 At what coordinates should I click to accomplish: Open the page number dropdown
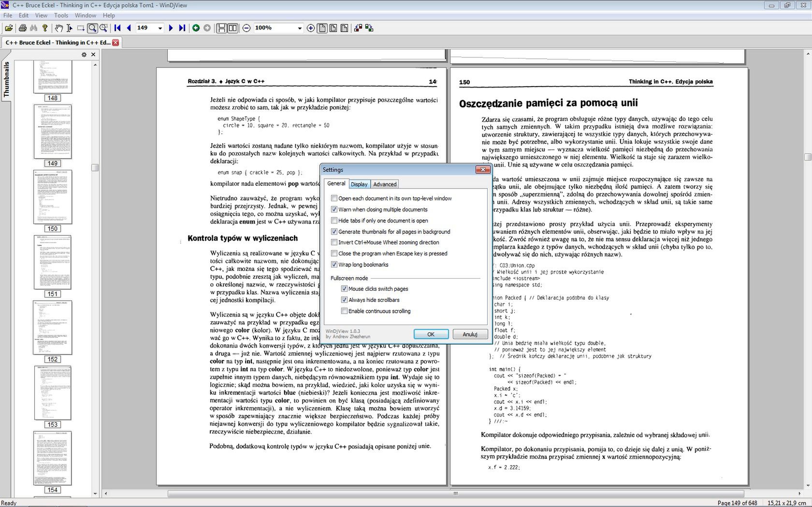pyautogui.click(x=160, y=28)
